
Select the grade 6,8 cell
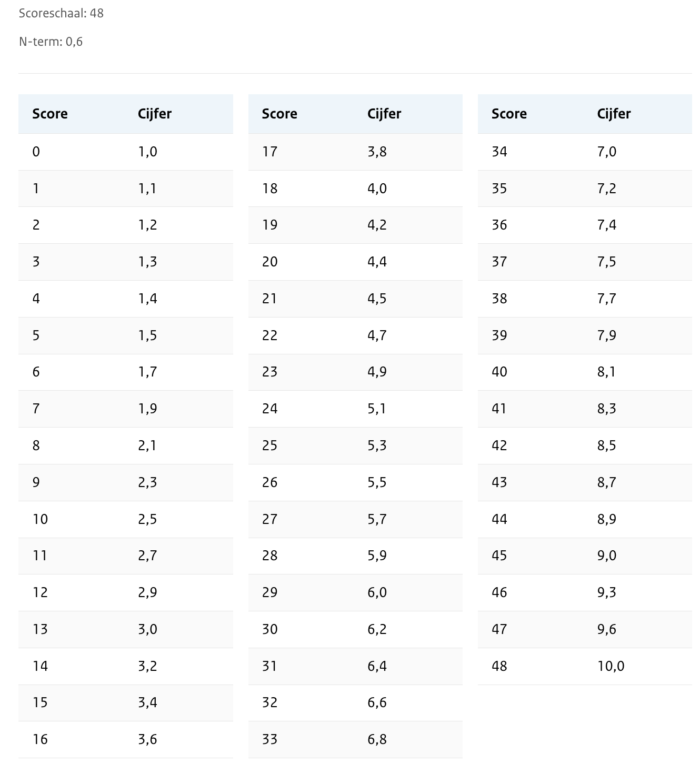[377, 739]
